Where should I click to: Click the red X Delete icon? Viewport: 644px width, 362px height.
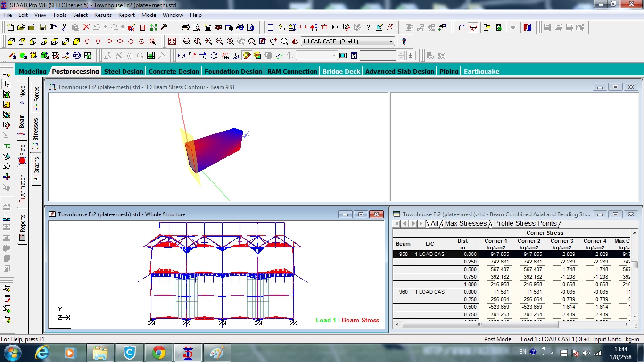(x=86, y=27)
